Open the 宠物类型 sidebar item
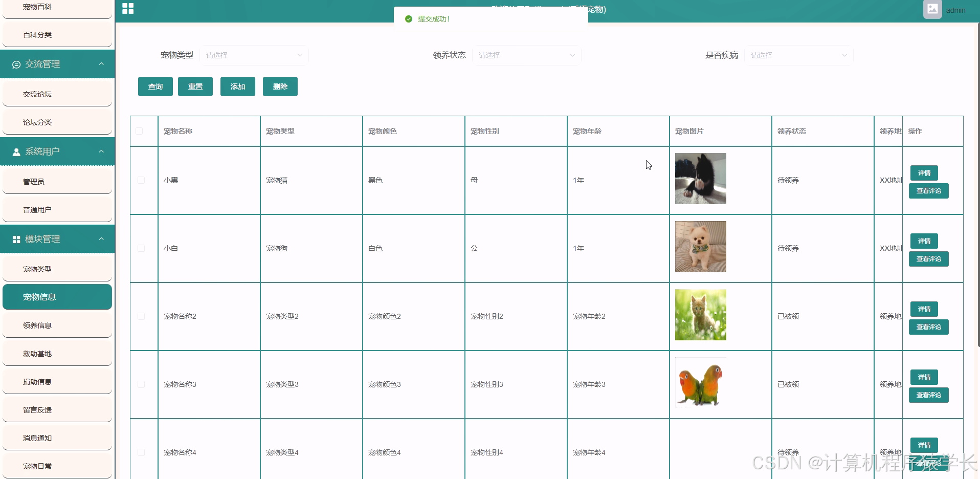980x479 pixels. [57, 269]
